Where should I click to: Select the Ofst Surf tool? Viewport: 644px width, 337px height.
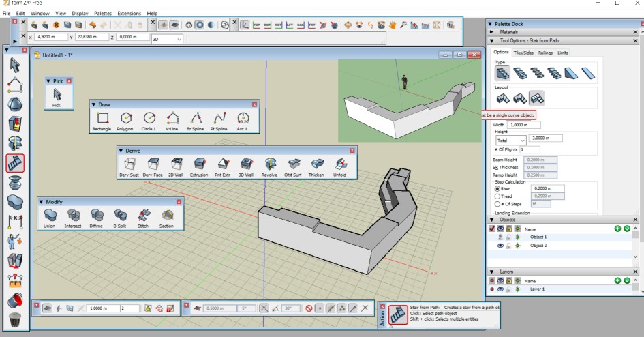point(293,167)
